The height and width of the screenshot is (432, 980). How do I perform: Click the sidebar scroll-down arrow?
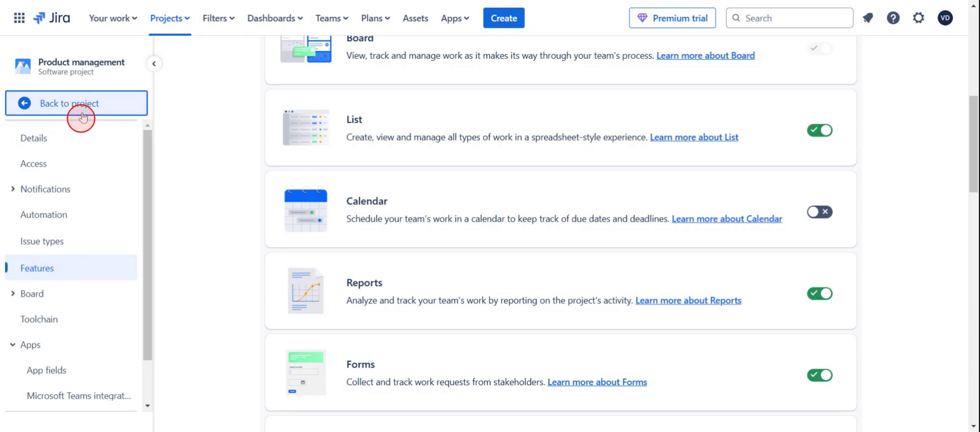pyautogui.click(x=148, y=406)
